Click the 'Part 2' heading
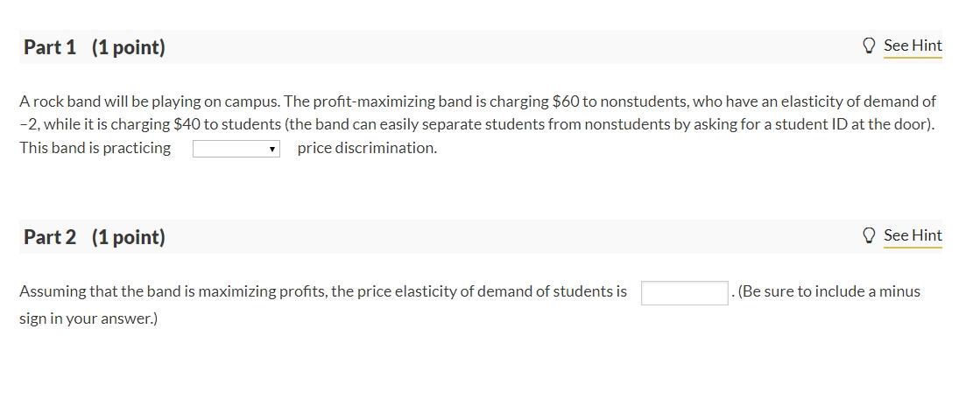 coord(50,237)
